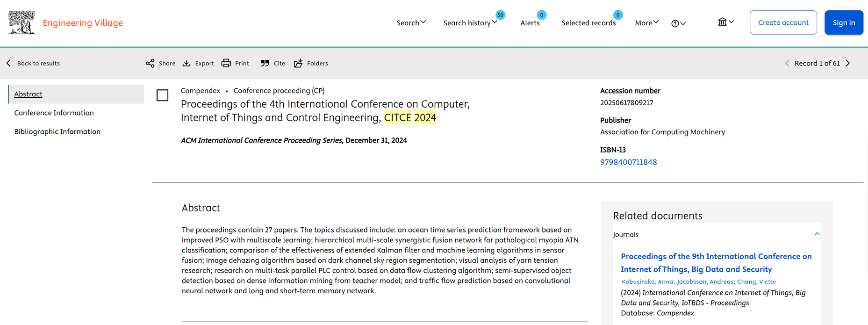Open the IoTBDS 9th conference proceedings link
The image size is (868, 325).
tap(716, 262)
